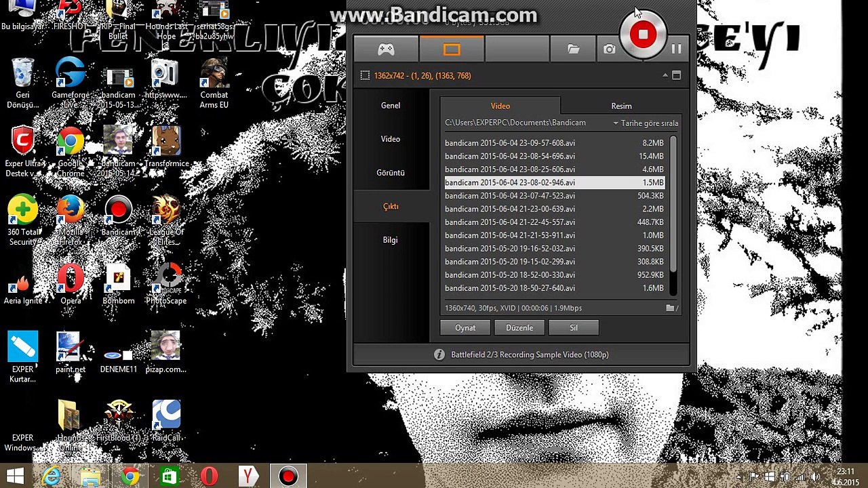Open Internet Explorer from taskbar
Screen dimensions: 868x488
[51, 476]
